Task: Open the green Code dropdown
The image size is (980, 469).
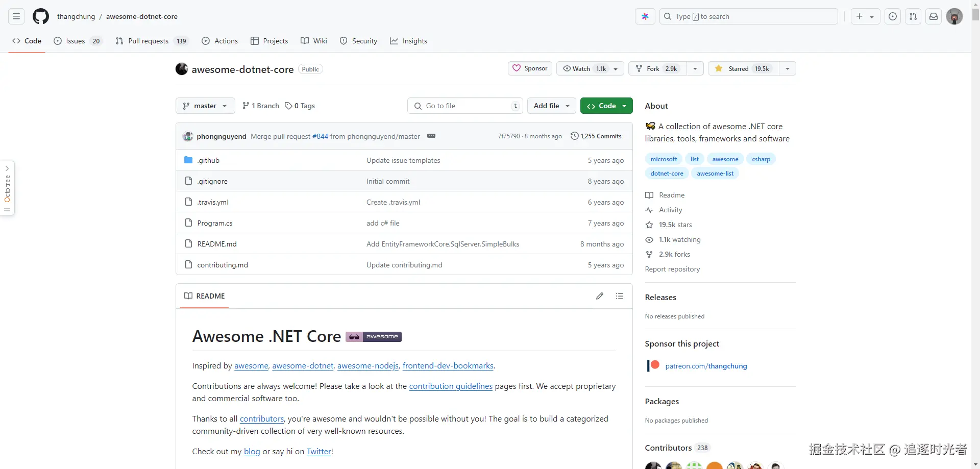Action: pos(606,106)
